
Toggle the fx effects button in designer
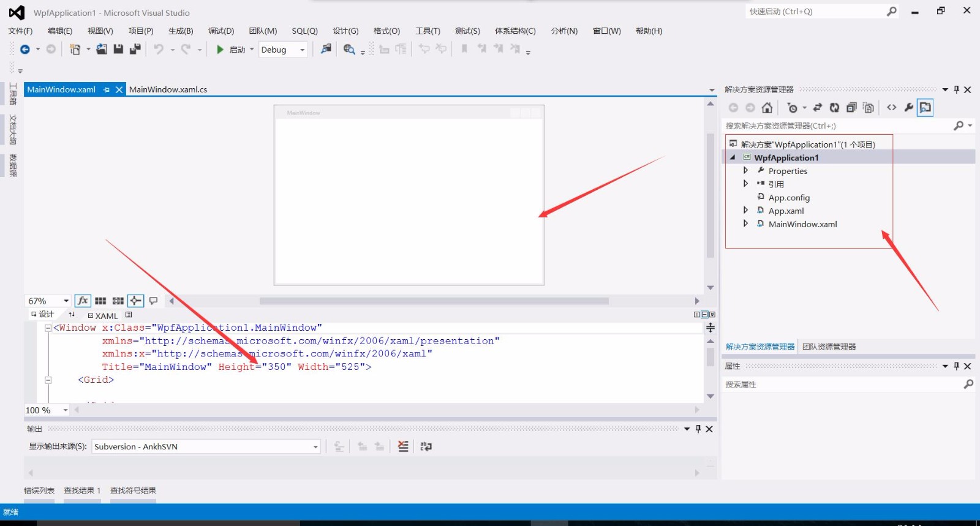(x=83, y=301)
